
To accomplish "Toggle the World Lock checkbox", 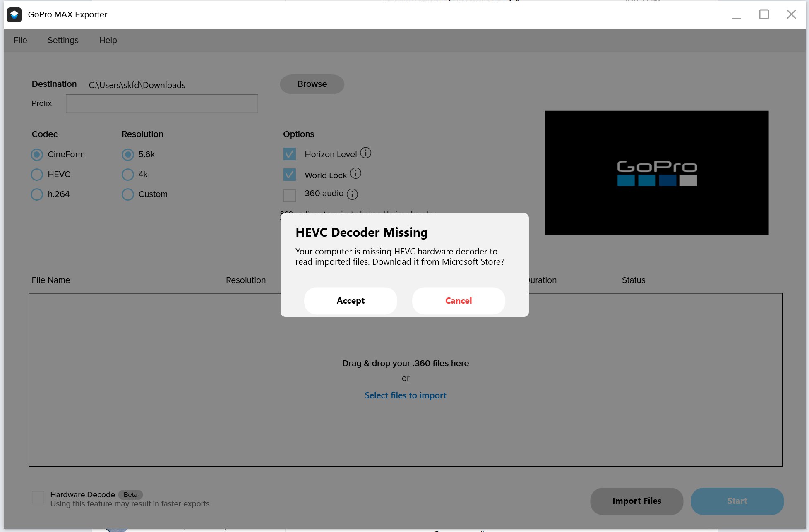I will 290,175.
